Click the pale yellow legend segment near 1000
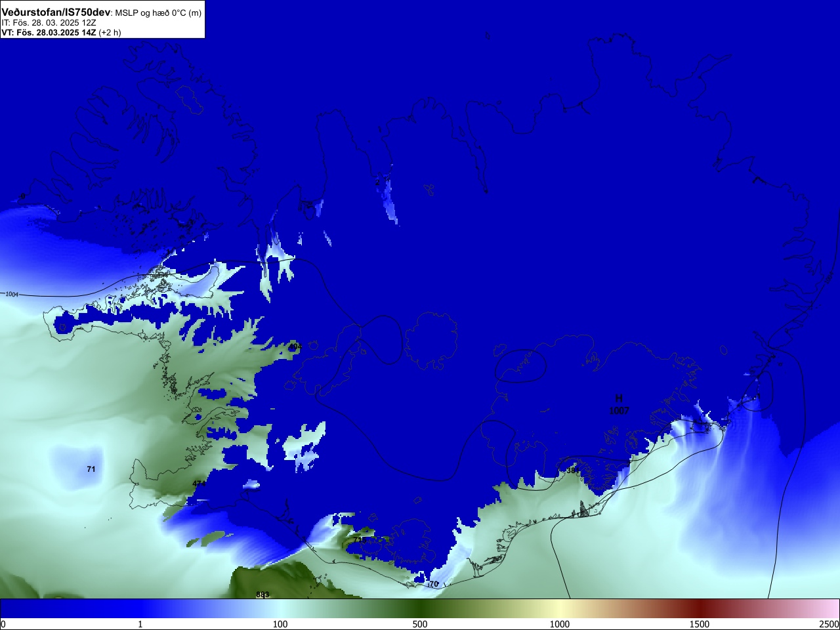The height and width of the screenshot is (630, 840). point(560,608)
